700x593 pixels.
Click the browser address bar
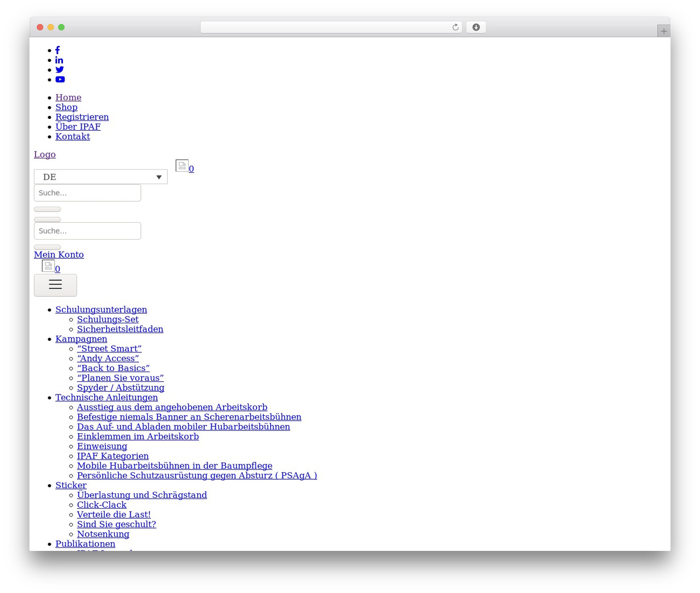pyautogui.click(x=331, y=27)
